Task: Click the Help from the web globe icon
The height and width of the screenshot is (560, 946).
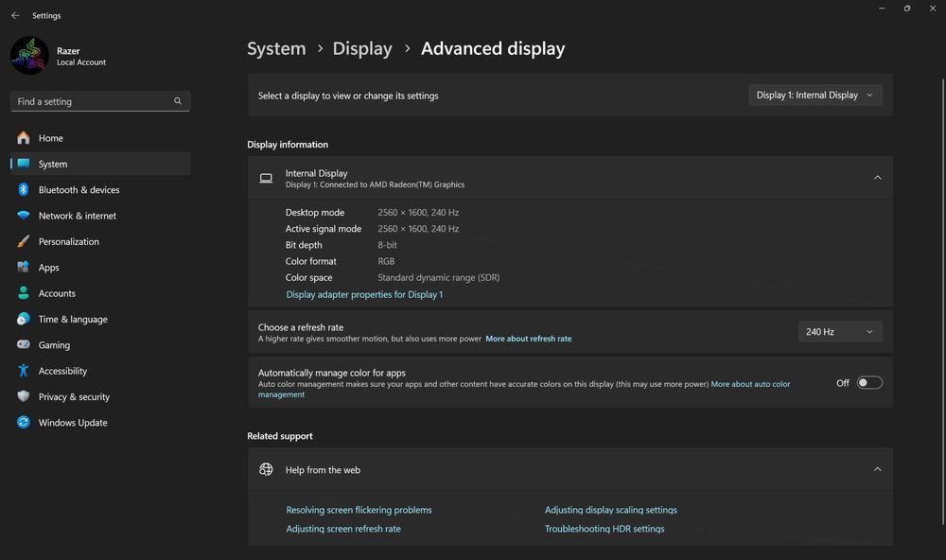Action: pos(266,469)
